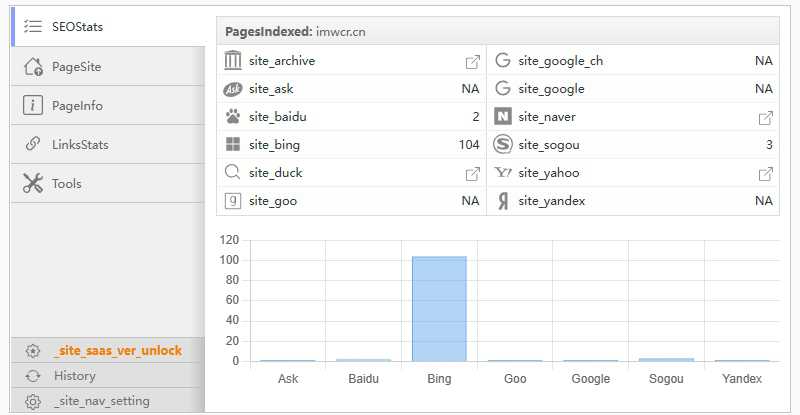Image resolution: width=800 pixels, height=415 pixels.
Task: Open the History item
Action: pyautogui.click(x=74, y=376)
